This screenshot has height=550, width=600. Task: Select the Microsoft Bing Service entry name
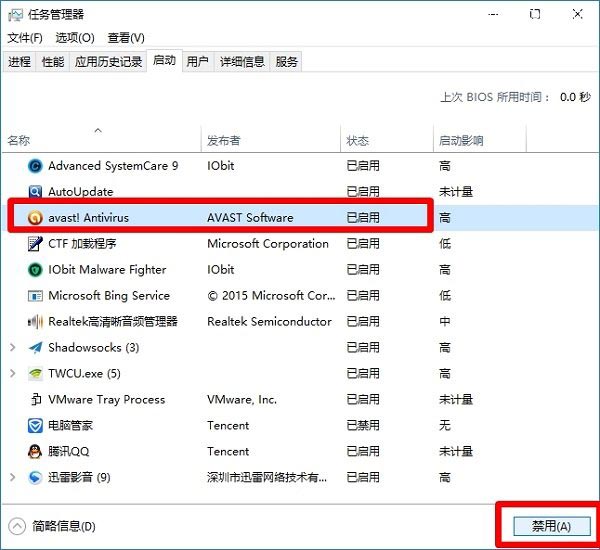click(109, 296)
